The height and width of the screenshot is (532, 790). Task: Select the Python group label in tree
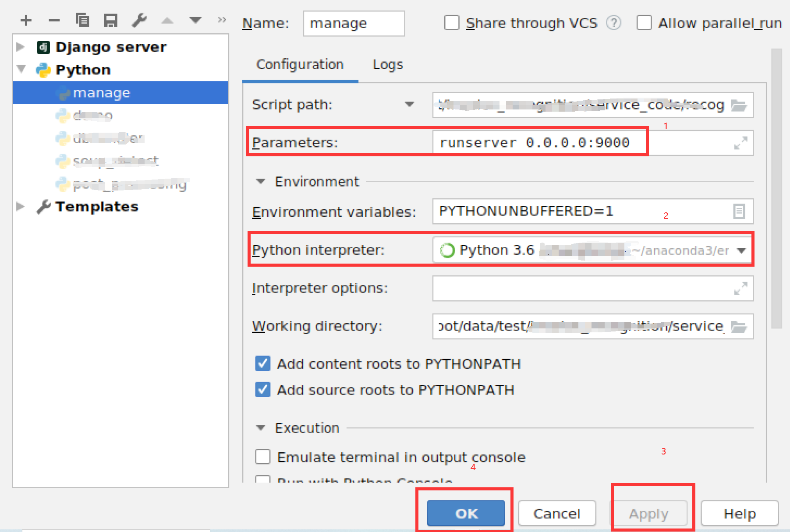point(83,70)
